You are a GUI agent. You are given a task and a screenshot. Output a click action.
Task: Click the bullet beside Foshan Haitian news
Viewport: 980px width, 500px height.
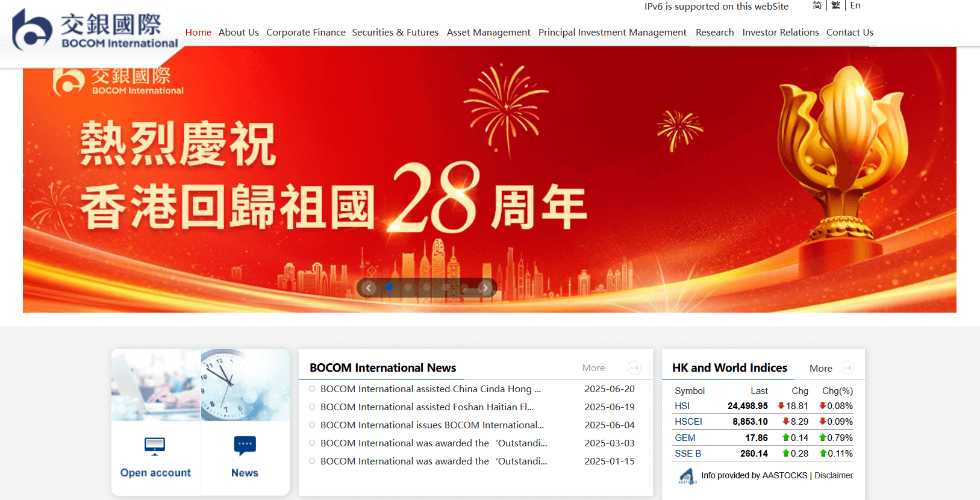312,407
